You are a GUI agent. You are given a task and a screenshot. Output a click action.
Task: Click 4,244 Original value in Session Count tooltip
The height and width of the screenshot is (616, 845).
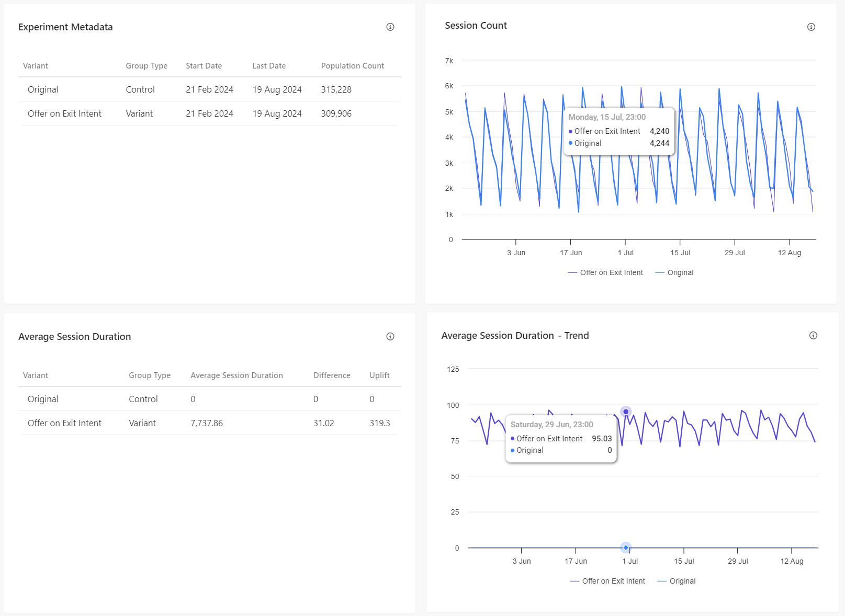click(x=659, y=143)
